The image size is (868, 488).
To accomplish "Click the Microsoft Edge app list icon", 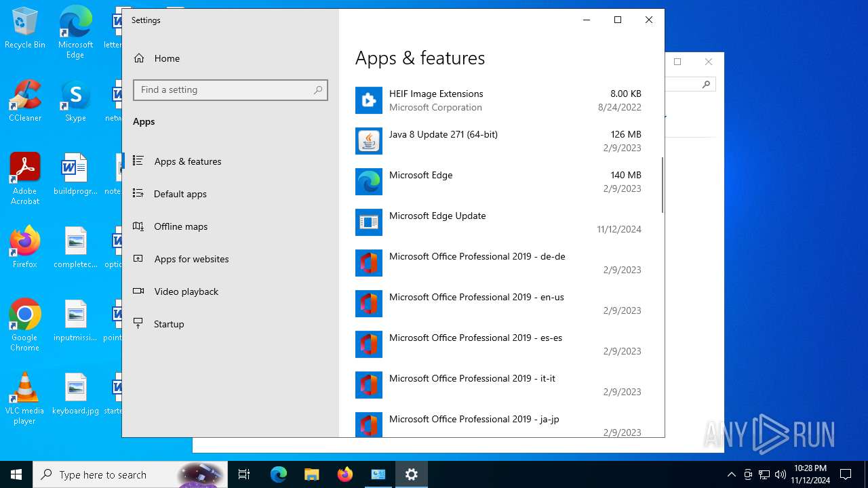I will coord(369,182).
